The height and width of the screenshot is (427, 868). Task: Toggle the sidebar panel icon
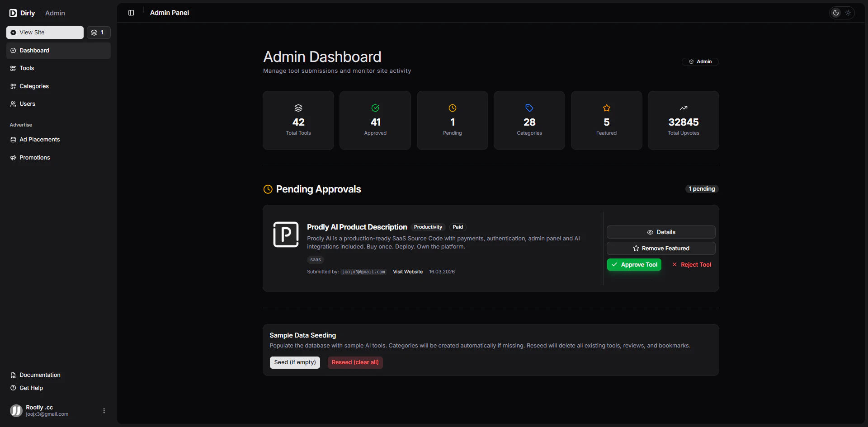[131, 13]
